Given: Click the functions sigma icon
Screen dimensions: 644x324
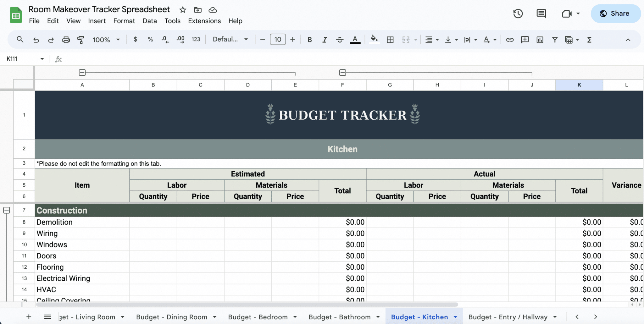Looking at the screenshot, I should pos(589,40).
